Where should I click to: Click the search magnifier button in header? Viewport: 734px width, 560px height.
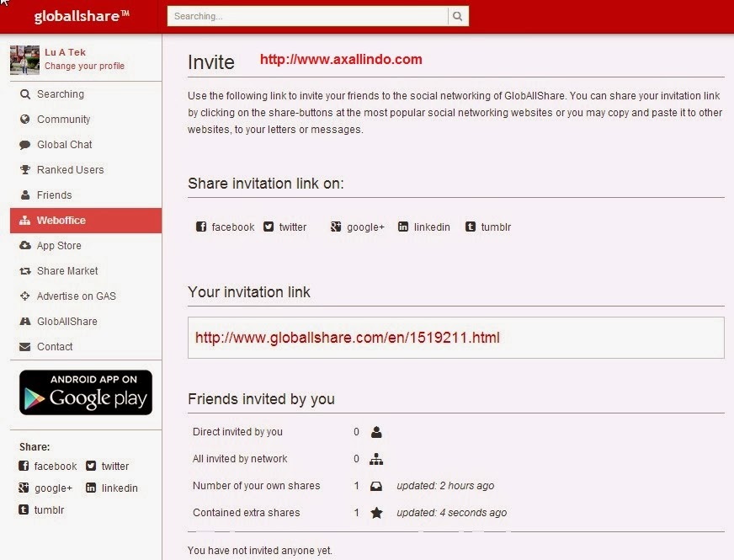click(x=458, y=16)
